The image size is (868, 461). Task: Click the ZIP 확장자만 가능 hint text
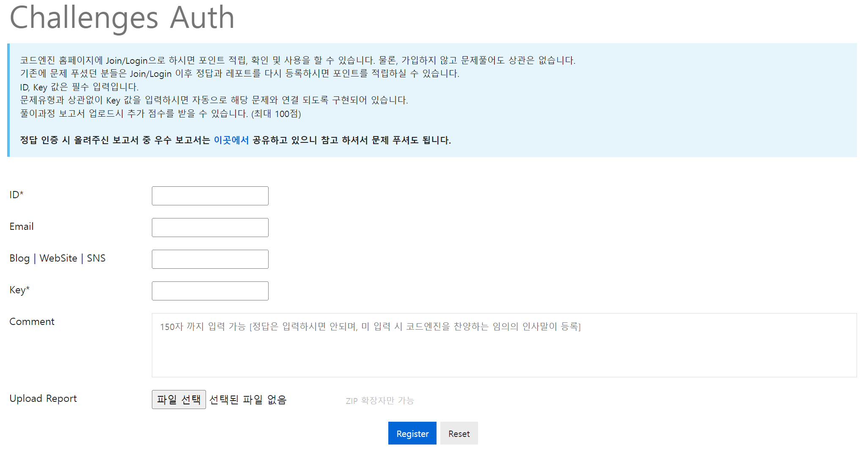tap(379, 401)
